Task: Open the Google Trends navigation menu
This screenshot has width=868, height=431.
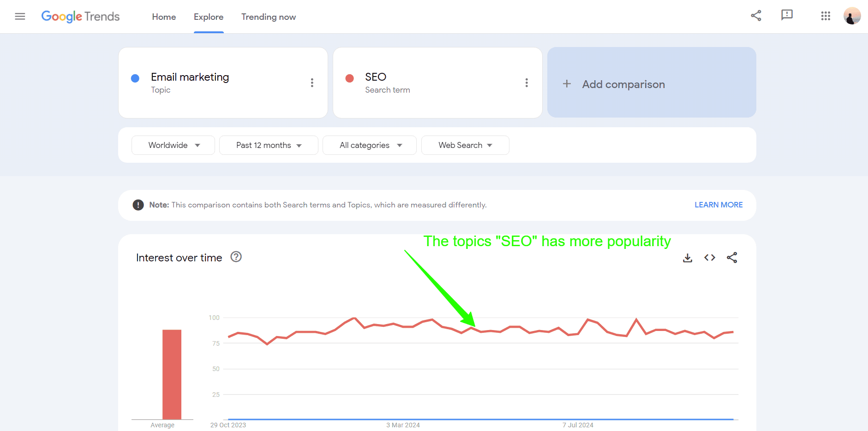Action: pyautogui.click(x=20, y=16)
